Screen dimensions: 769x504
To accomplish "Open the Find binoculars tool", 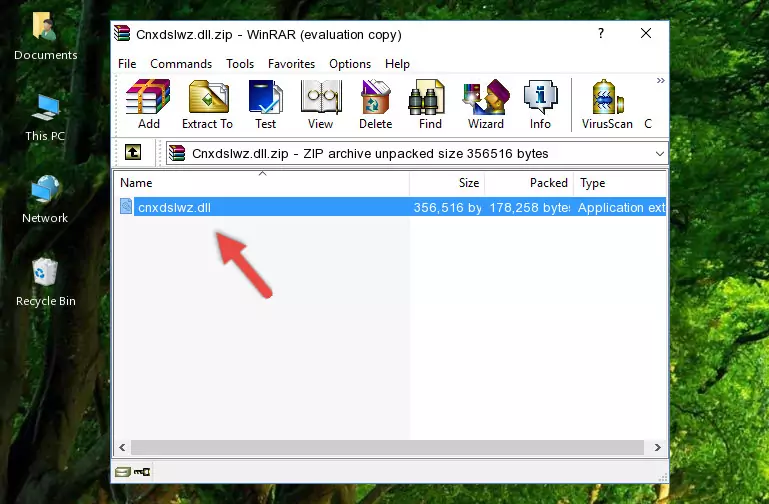I will point(430,104).
